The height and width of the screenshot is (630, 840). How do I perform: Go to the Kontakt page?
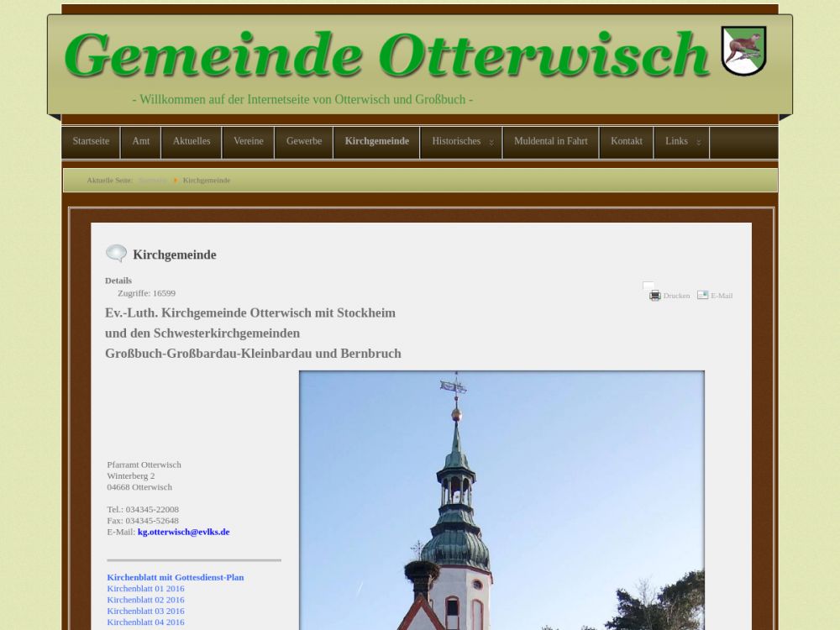(626, 141)
